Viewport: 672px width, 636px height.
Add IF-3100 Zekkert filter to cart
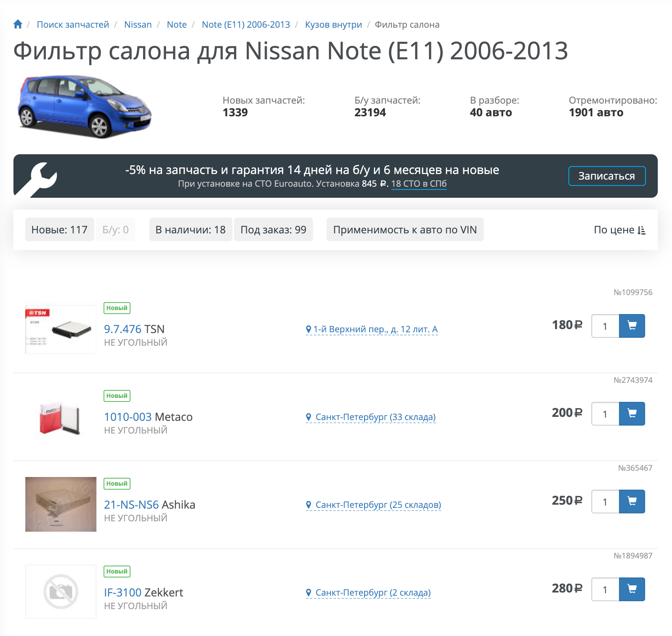(x=632, y=589)
